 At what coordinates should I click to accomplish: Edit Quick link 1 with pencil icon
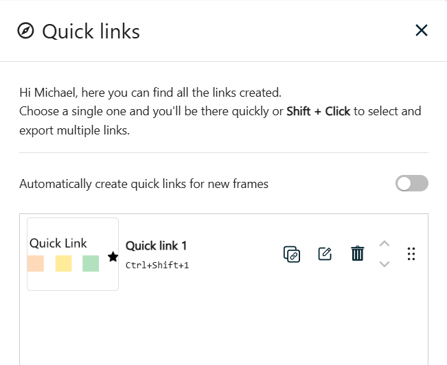pyautogui.click(x=325, y=254)
